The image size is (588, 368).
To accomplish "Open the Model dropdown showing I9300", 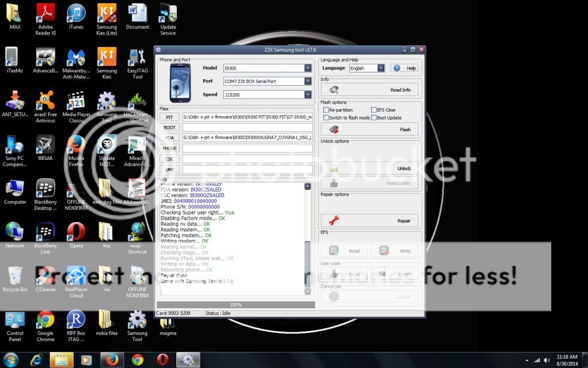I will click(308, 68).
